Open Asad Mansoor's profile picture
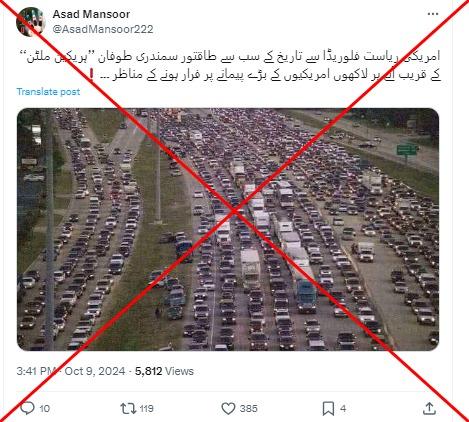469x422 pixels. click(x=31, y=22)
